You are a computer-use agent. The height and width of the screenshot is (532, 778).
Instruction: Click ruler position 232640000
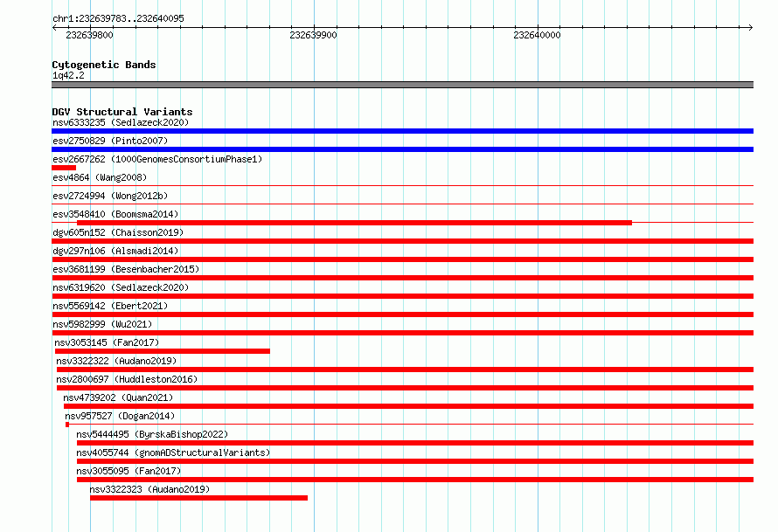coord(537,35)
